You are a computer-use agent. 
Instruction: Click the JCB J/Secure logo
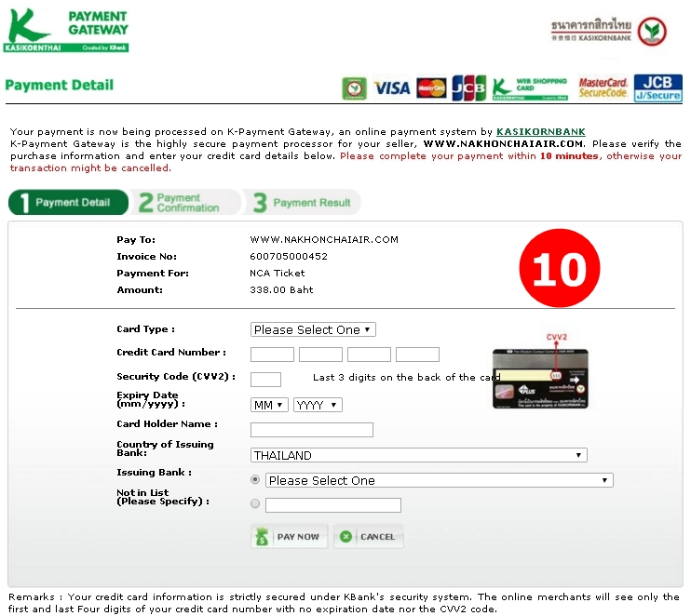(x=658, y=88)
